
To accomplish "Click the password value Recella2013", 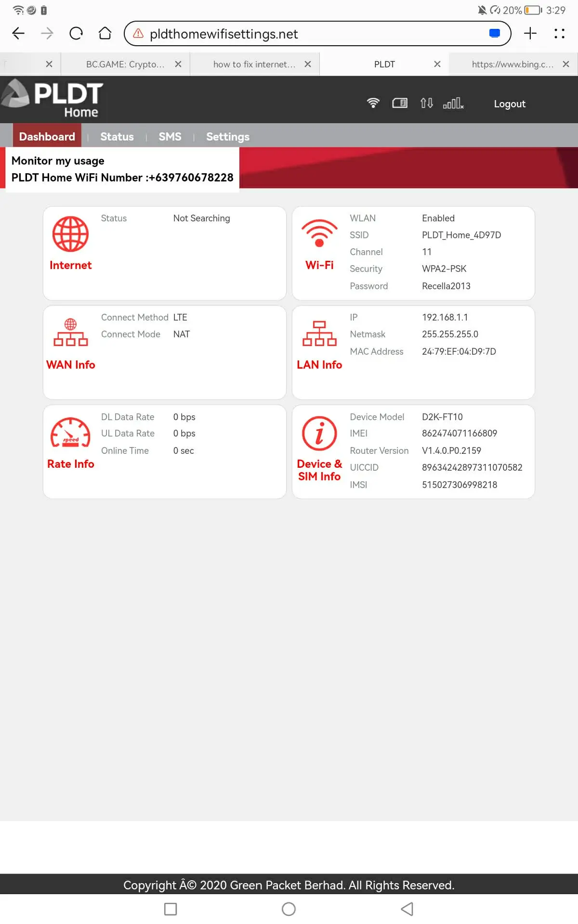I will click(x=446, y=286).
